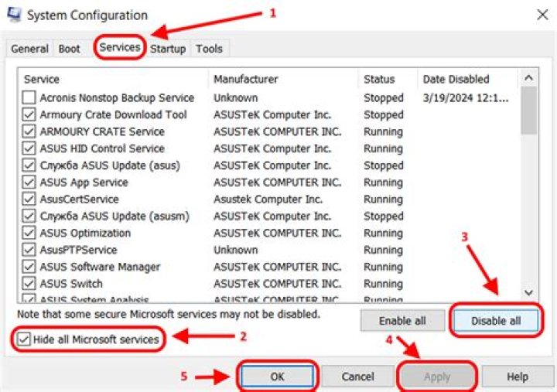Toggle ASUS App Service checkbox

(x=29, y=182)
